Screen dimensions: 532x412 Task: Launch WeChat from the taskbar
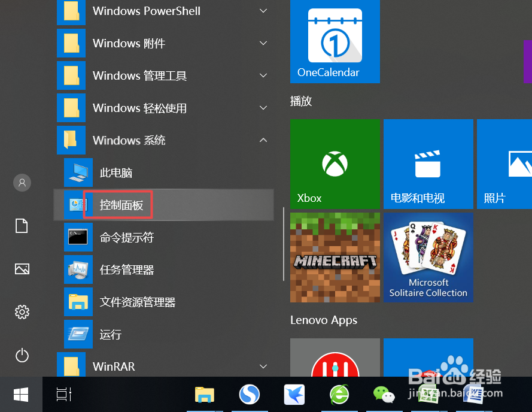pos(384,395)
